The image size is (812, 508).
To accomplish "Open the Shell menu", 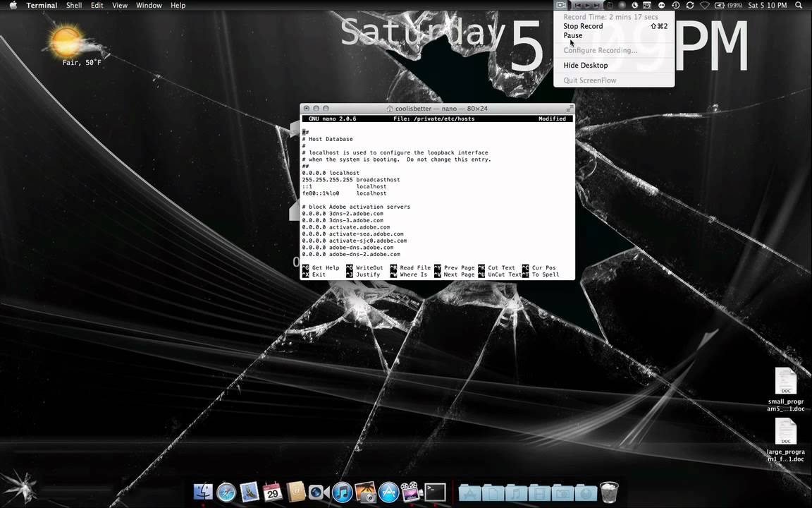I will click(x=74, y=5).
